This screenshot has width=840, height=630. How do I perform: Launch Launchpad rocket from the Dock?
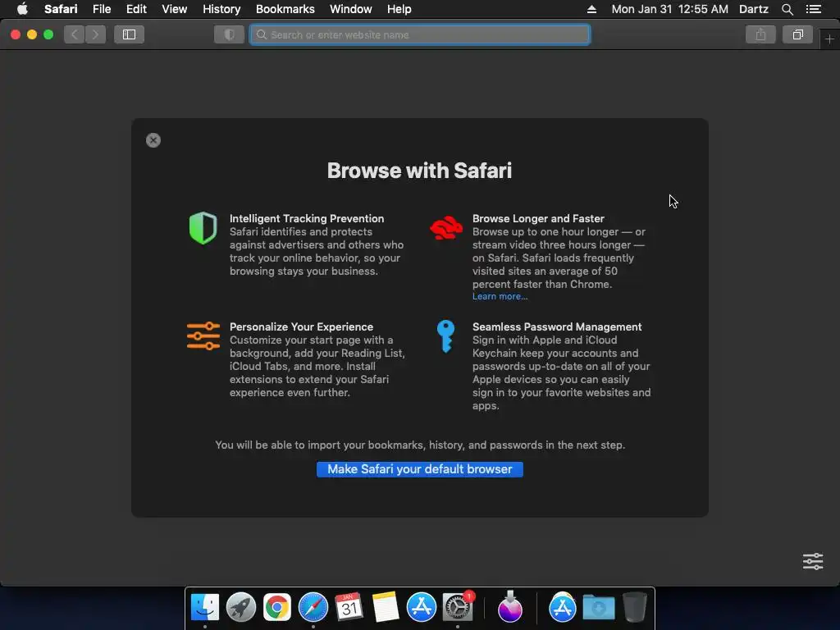241,608
